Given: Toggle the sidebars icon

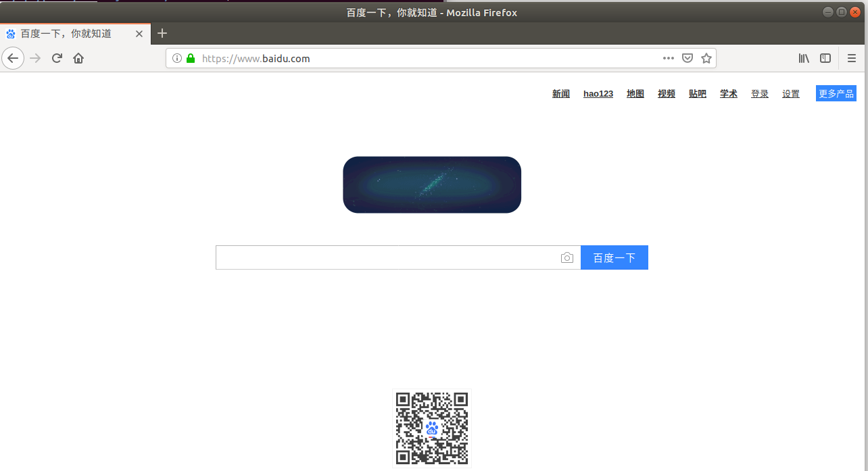Looking at the screenshot, I should click(825, 58).
